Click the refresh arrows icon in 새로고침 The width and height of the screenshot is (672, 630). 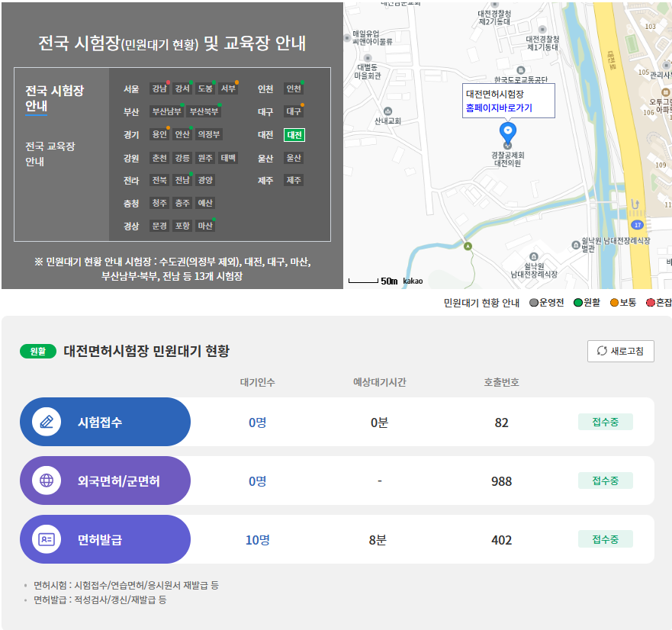[602, 351]
